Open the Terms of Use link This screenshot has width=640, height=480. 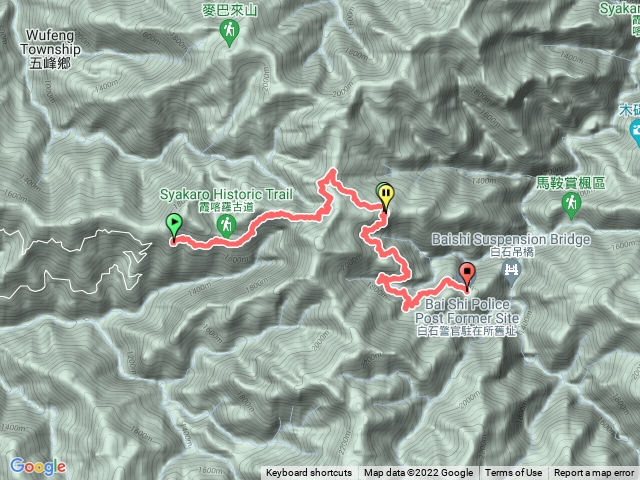tap(513, 473)
